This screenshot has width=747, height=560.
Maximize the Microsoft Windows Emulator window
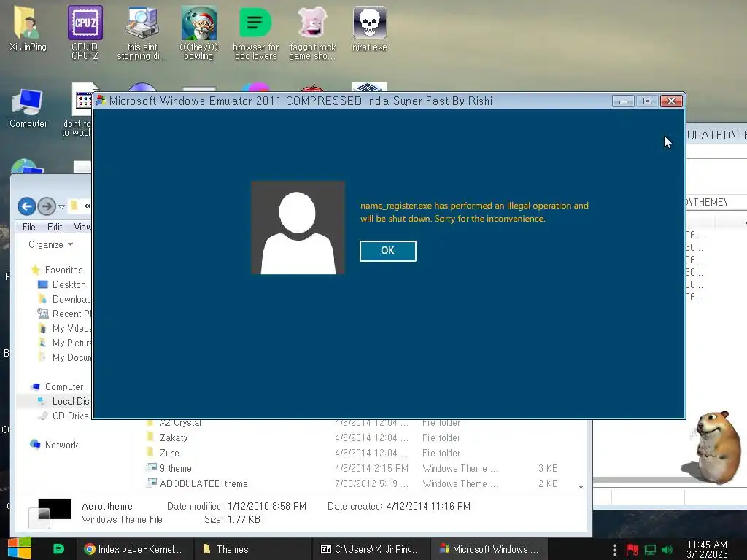tap(647, 101)
